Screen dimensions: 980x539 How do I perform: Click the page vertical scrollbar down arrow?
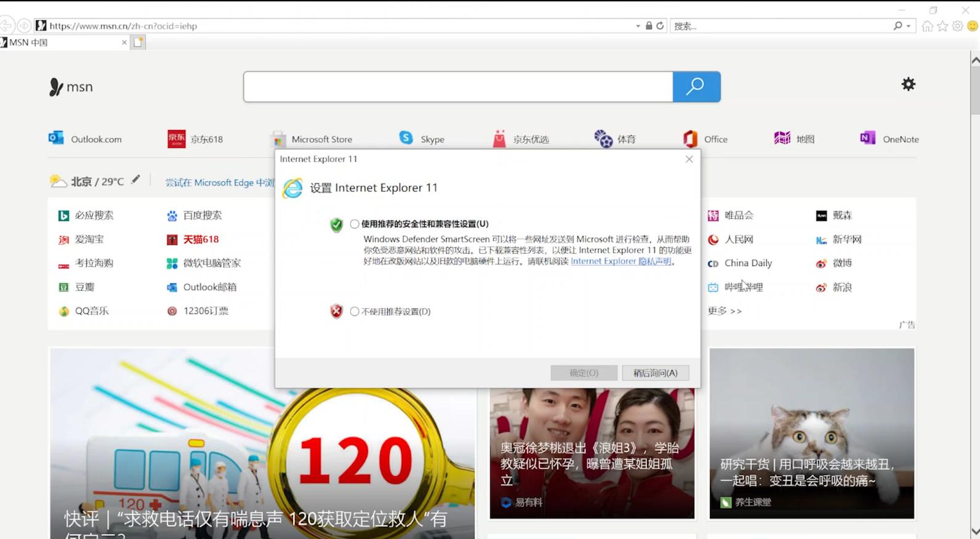[975, 531]
